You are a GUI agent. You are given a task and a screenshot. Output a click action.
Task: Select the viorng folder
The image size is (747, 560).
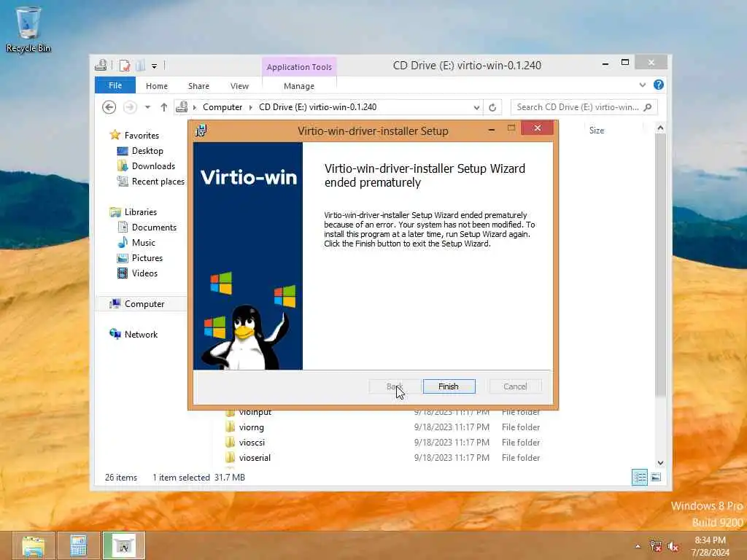(x=251, y=427)
